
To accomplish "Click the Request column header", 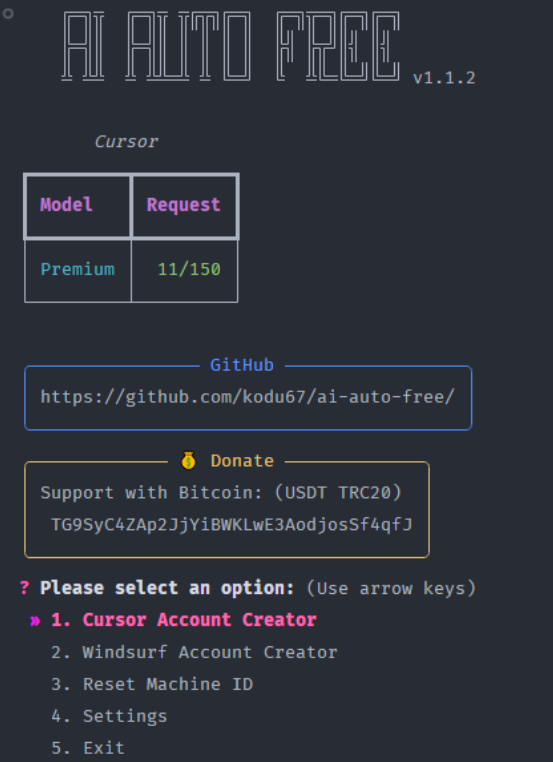I will click(x=184, y=205).
